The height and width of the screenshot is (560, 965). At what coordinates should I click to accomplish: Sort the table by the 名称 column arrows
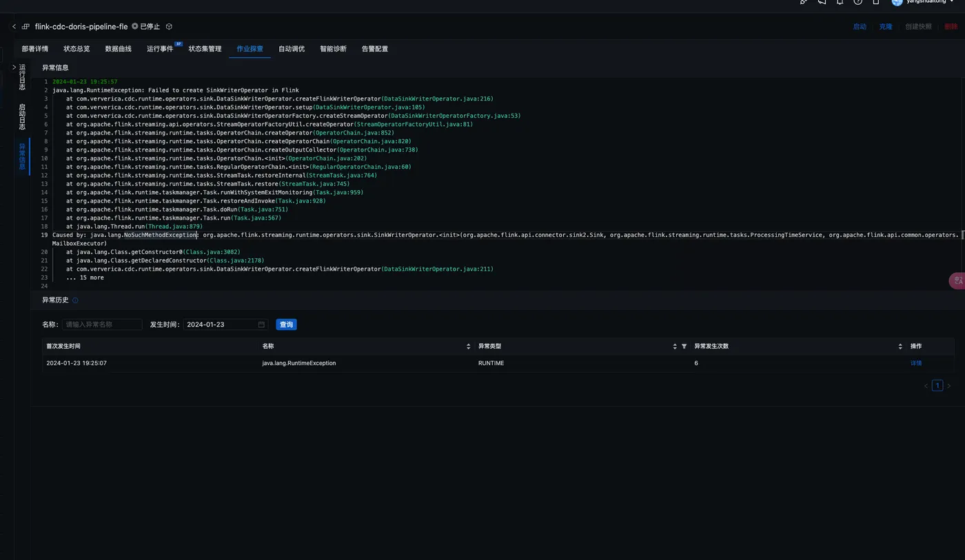click(x=469, y=346)
